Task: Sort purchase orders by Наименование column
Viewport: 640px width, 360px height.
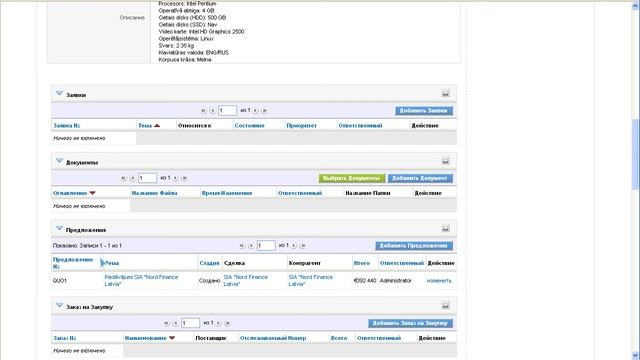Action: (145, 338)
